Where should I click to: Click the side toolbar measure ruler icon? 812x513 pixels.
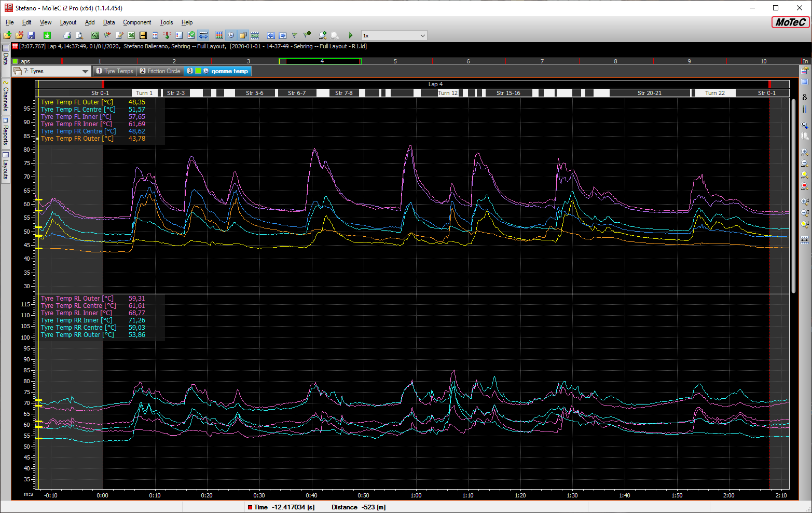pos(805,240)
